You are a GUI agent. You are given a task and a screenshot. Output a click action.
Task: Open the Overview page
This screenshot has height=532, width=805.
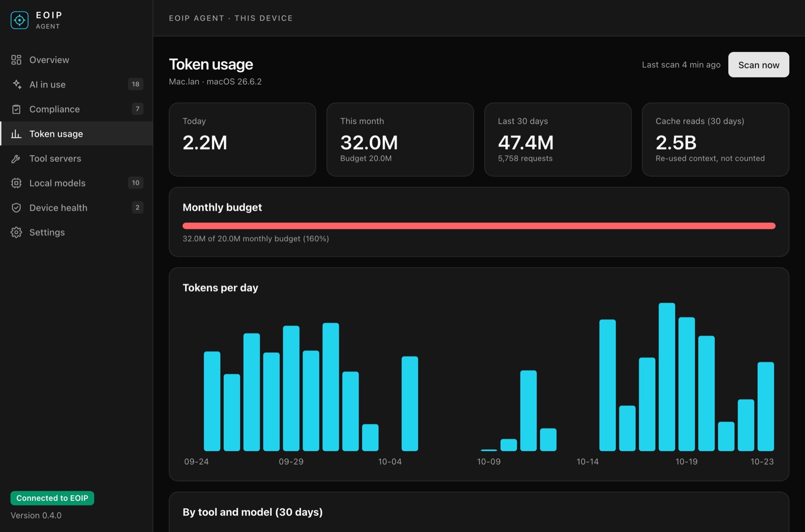tap(76, 60)
